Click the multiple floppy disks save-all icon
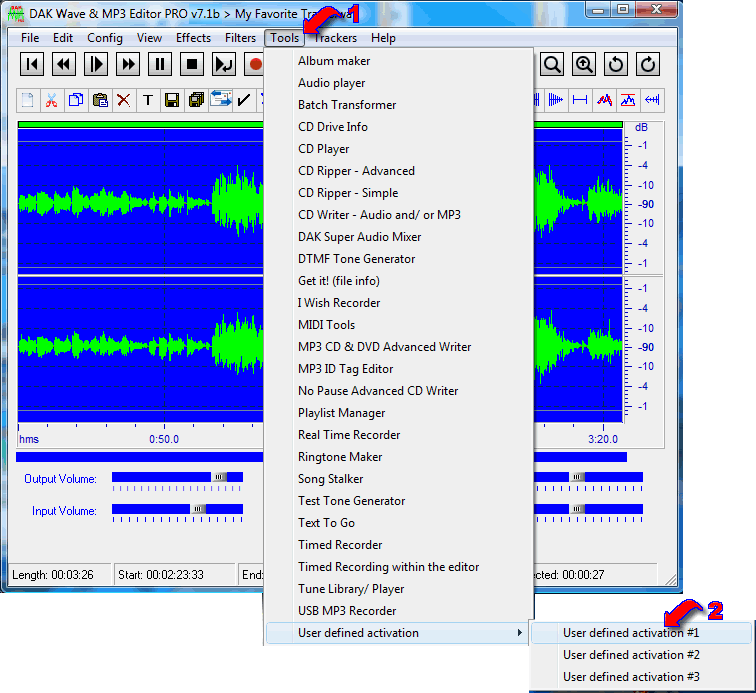 196,100
